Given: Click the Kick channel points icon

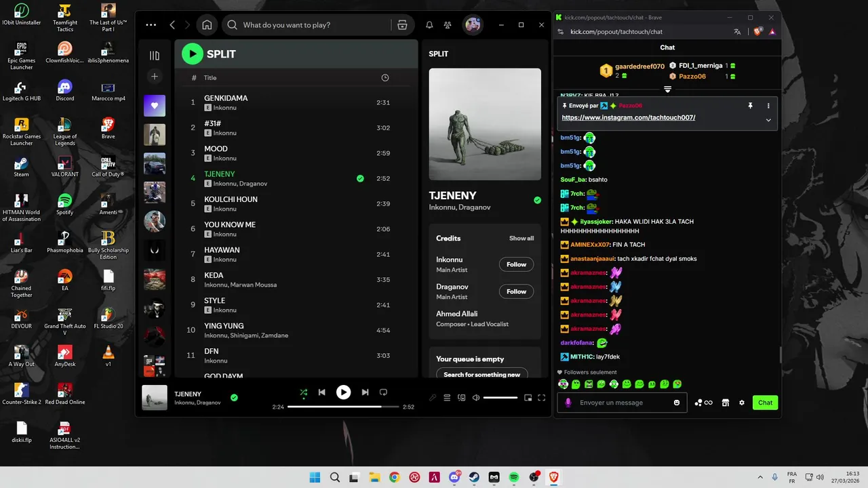Looking at the screenshot, I should point(703,403).
